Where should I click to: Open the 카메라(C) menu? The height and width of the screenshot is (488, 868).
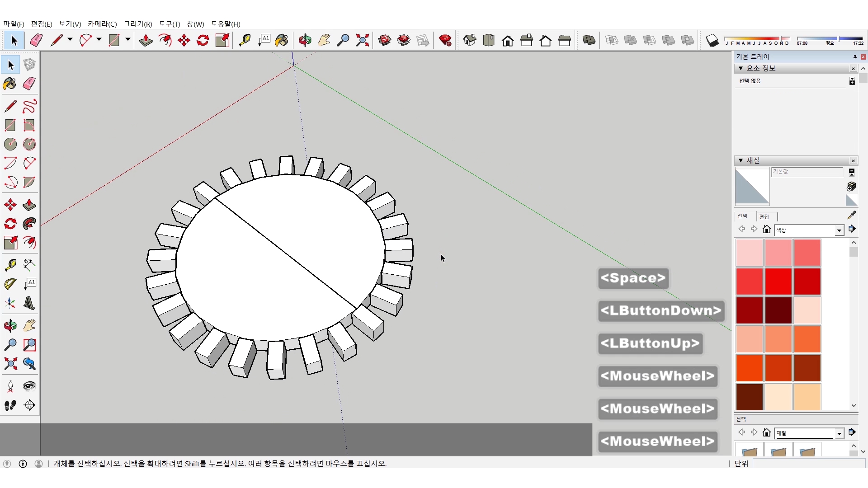click(102, 24)
